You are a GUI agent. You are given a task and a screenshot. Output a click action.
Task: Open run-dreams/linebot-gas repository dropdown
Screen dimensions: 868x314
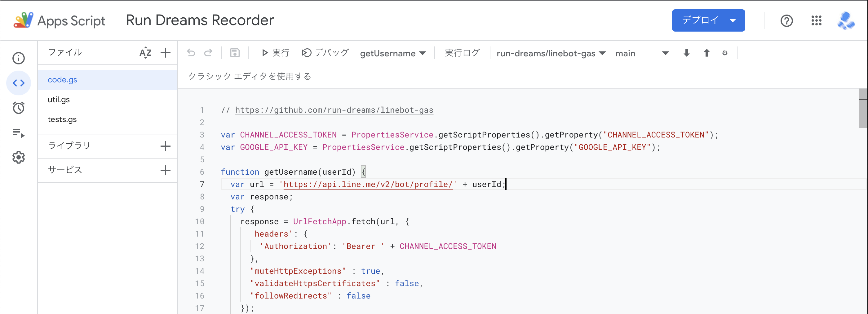pos(551,53)
